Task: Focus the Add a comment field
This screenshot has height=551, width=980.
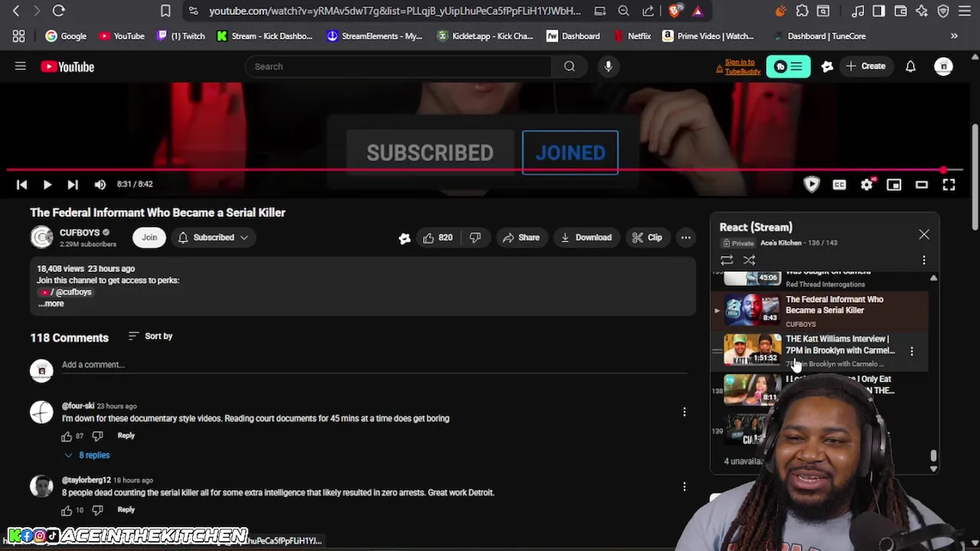Action: tap(374, 365)
